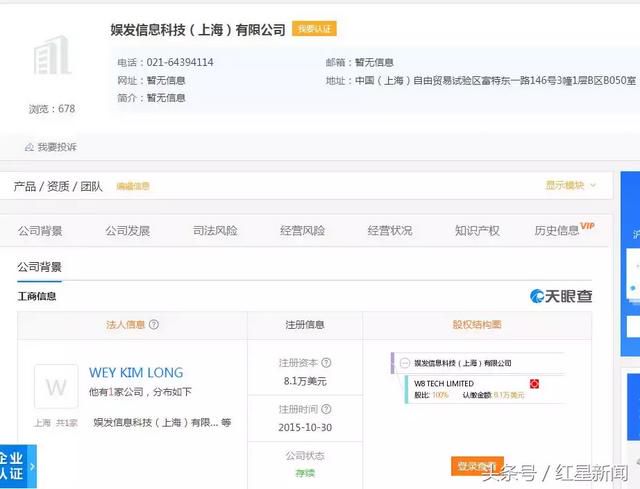
Task: Click the 股权结构图 header
Action: tap(477, 325)
